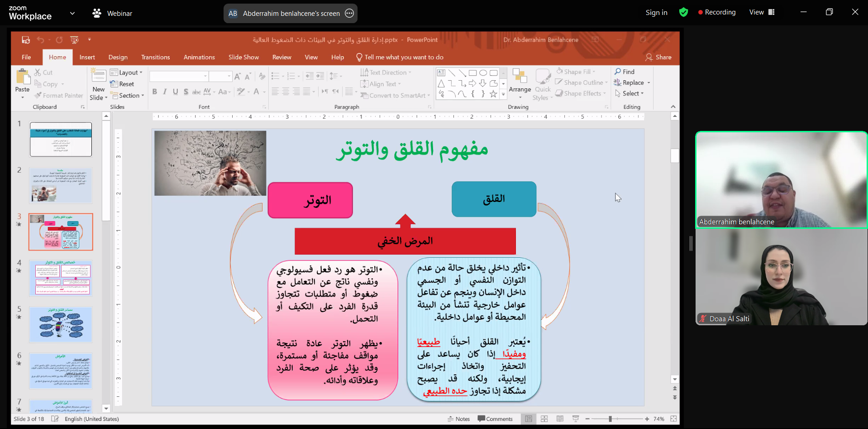The height and width of the screenshot is (429, 868).
Task: Toggle the Notes pane
Action: click(x=458, y=419)
